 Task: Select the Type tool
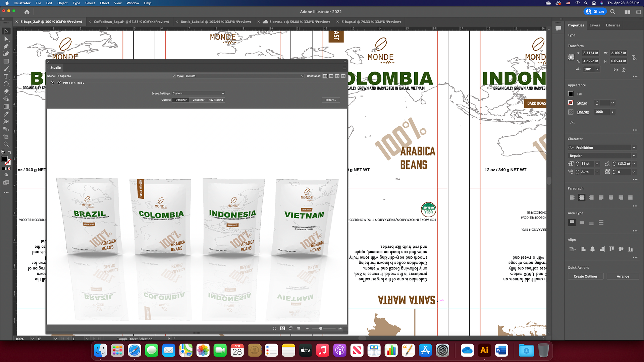coord(6,76)
